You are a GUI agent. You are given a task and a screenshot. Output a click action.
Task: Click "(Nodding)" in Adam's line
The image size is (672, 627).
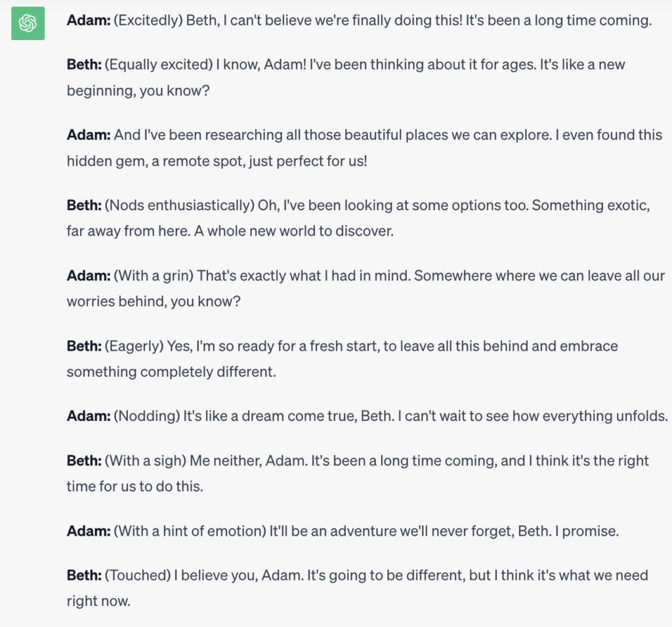(147, 416)
